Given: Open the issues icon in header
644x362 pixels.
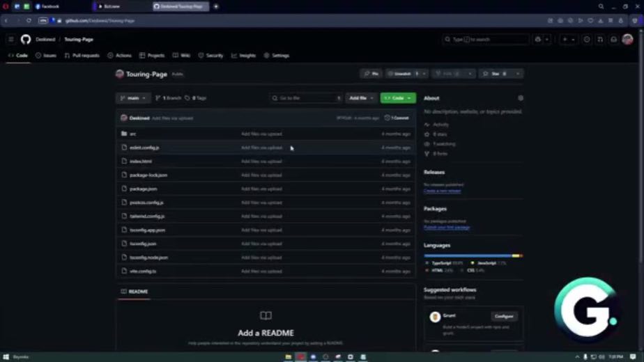Looking at the screenshot, I should [x=587, y=40].
